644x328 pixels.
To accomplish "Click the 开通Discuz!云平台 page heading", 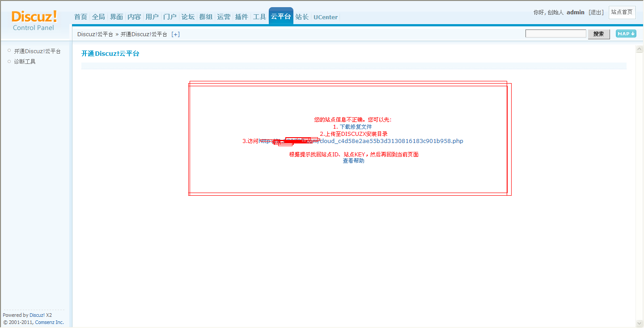I will point(110,54).
